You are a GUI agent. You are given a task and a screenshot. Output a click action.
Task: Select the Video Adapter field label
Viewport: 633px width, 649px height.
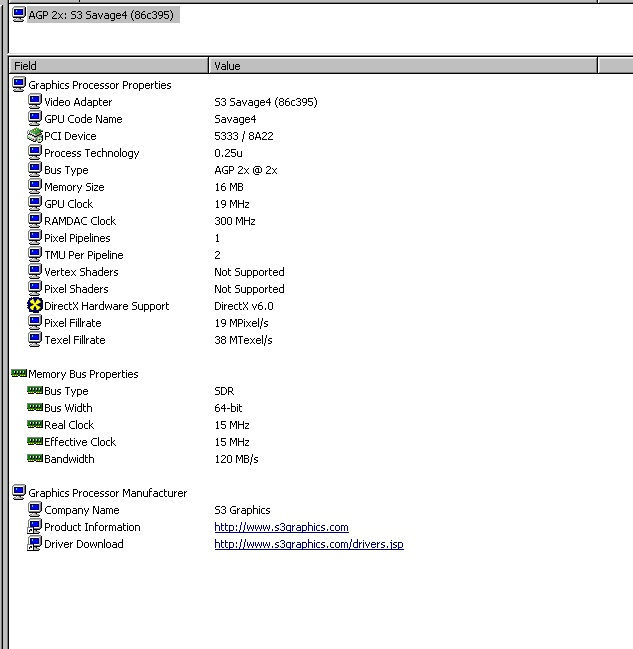pos(78,102)
